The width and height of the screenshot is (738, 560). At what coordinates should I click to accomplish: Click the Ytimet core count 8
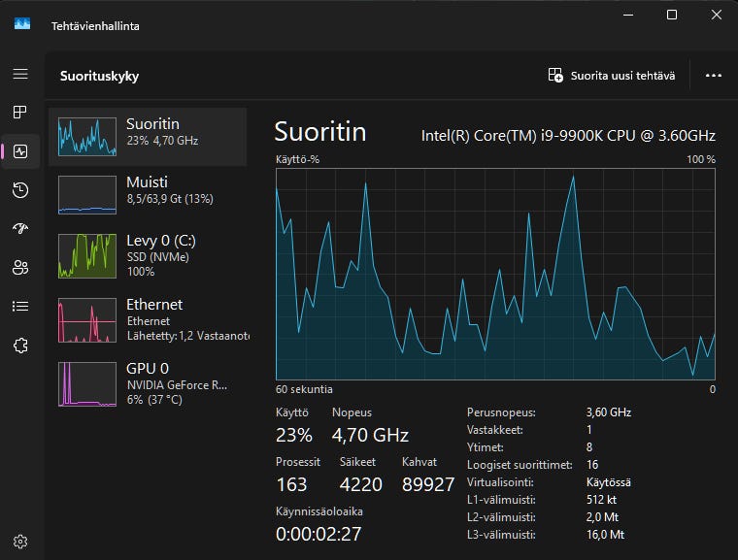point(589,447)
